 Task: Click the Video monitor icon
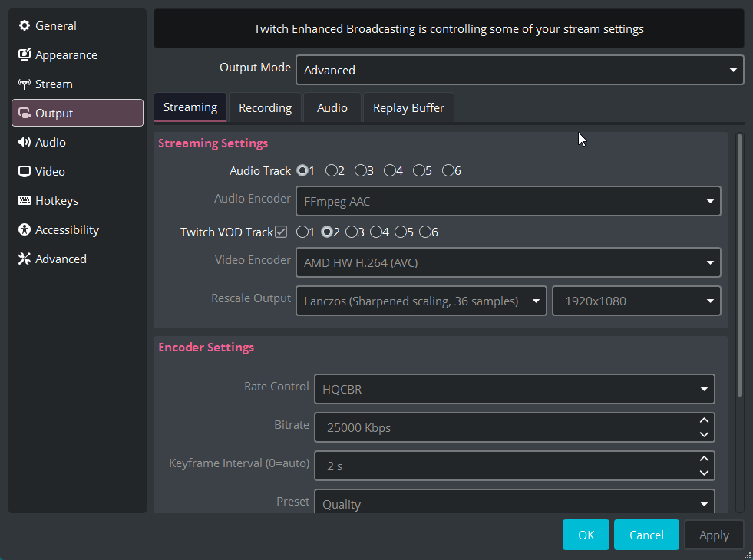(x=24, y=171)
